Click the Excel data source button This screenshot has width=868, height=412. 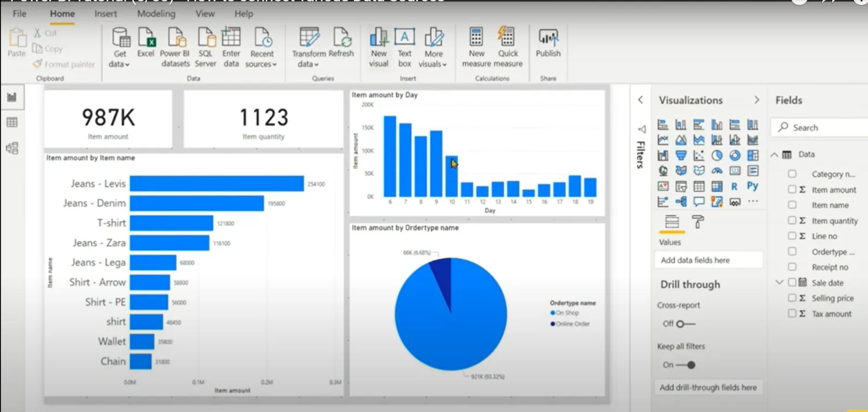[x=146, y=43]
